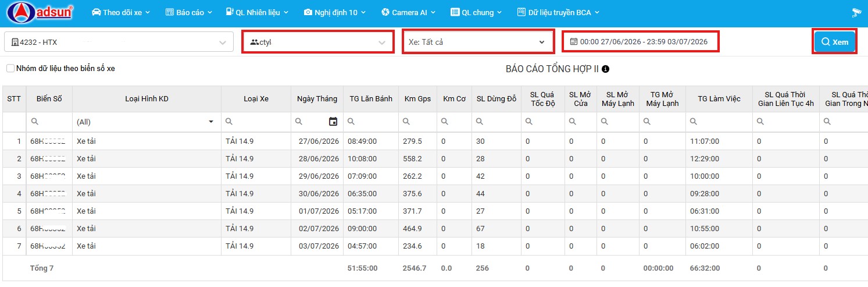Open the Ngày Tháng filter calendar picker
This screenshot has width=868, height=287.
[x=333, y=122]
